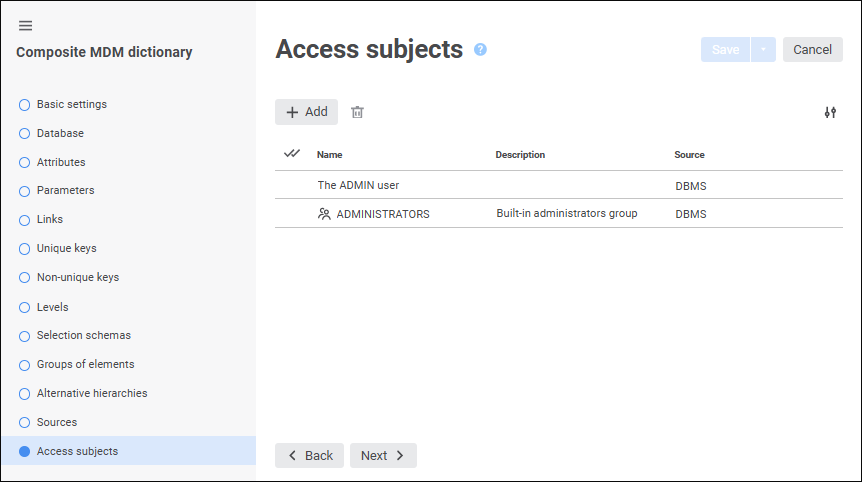
Task: Sort table by Source column header
Action: [689, 155]
